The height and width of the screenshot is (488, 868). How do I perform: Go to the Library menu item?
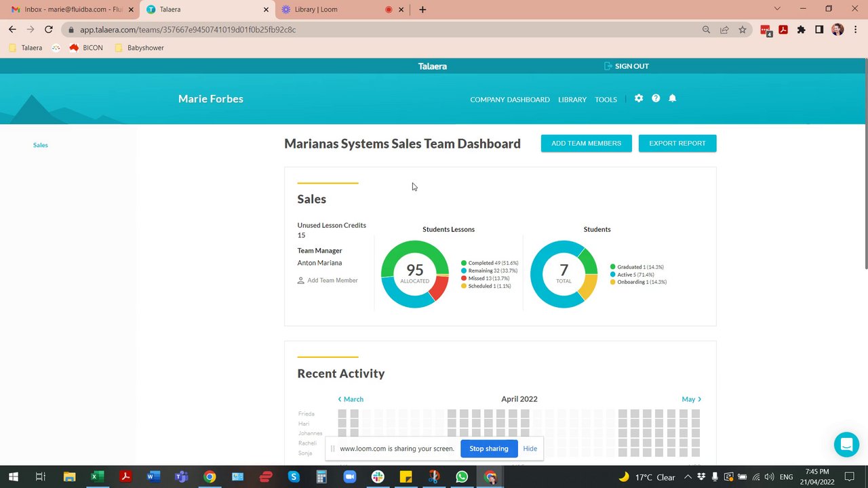coord(572,100)
